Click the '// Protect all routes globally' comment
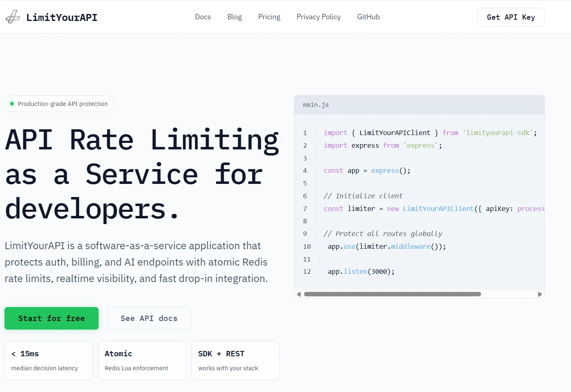The height and width of the screenshot is (392, 571). pyautogui.click(x=383, y=234)
